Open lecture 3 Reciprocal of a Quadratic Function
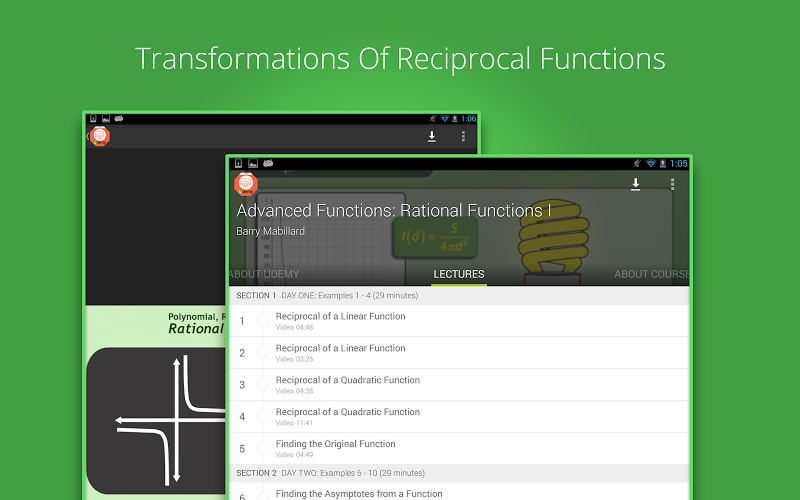The image size is (800, 500). (459, 384)
